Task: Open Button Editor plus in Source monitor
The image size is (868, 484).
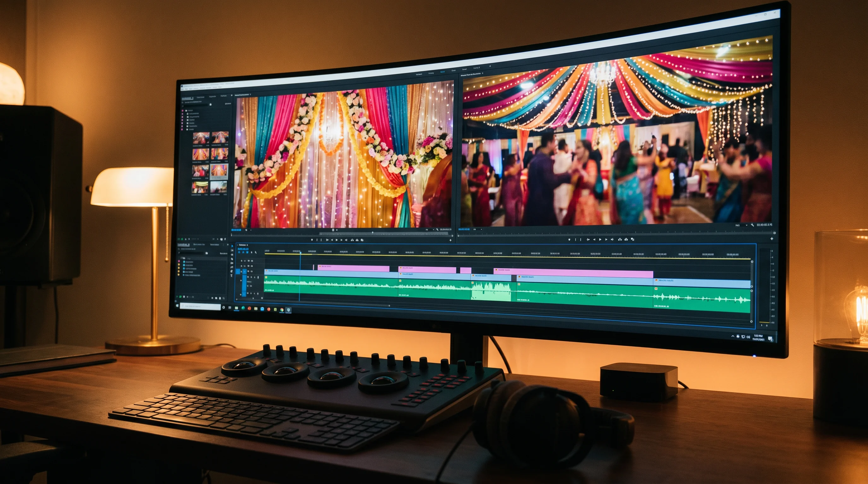Action: 450,240
